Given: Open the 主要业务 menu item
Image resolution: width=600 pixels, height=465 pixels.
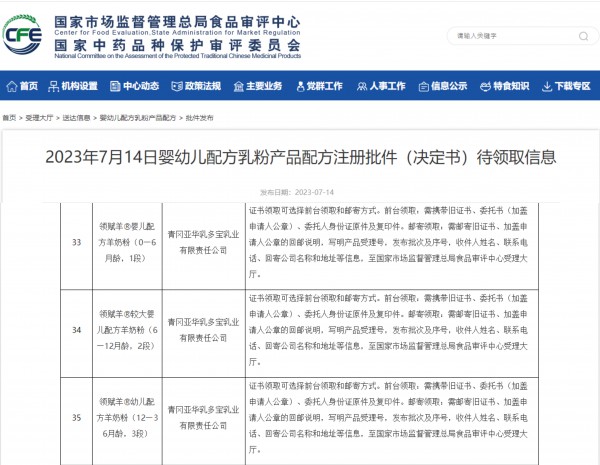Looking at the screenshot, I should click(x=264, y=86).
